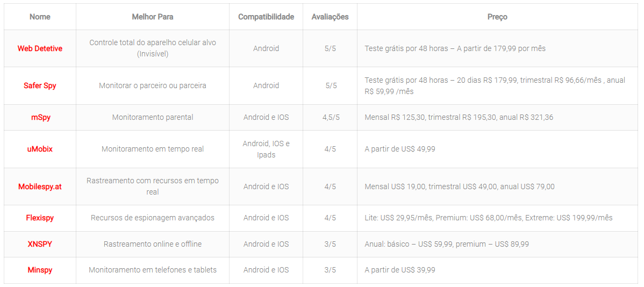Click Web Detetive's price cell text
Viewport: 644px width, 287px height.
455,48
